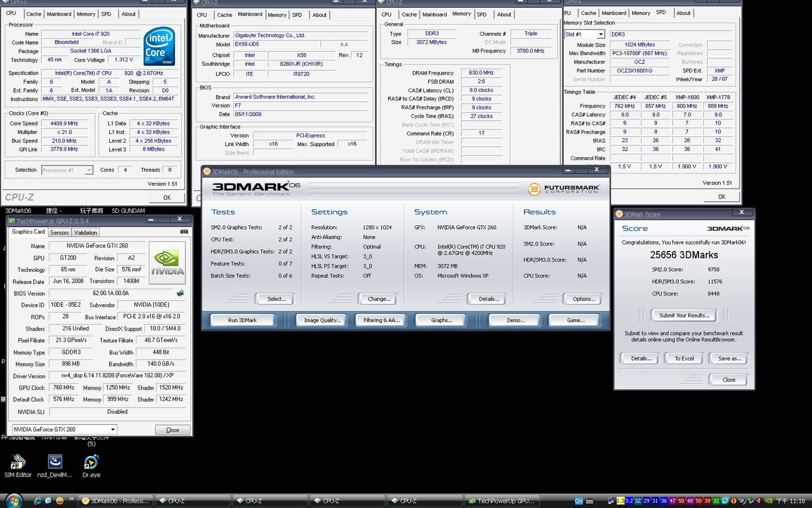Click the second blue browser quick launch icon
This screenshot has height=508, width=812.
pos(49,501)
